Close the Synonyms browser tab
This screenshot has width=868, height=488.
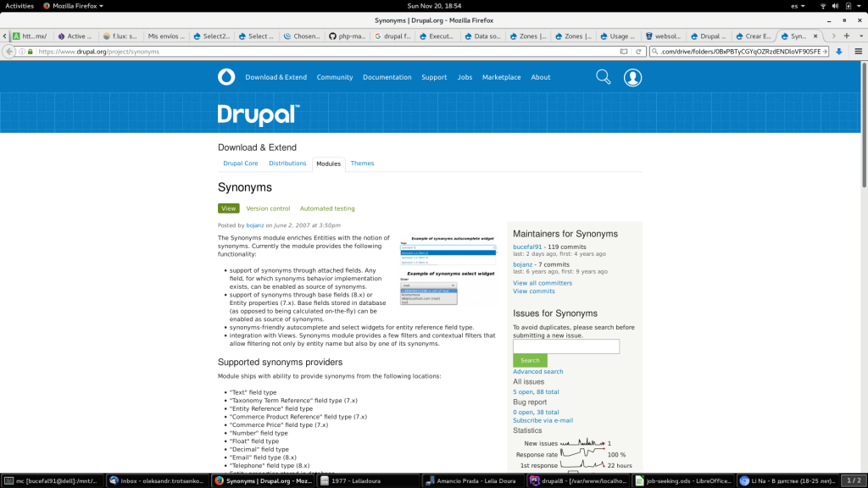coord(815,36)
